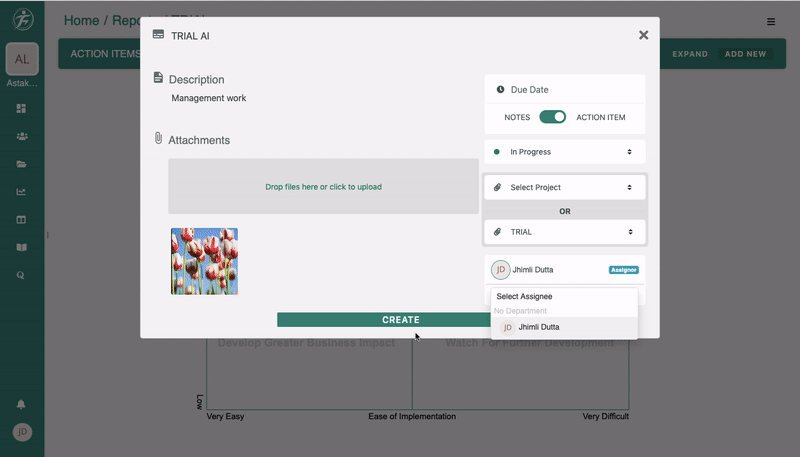Open notifications bell icon
Viewport: 800px width, 457px height.
(x=21, y=404)
